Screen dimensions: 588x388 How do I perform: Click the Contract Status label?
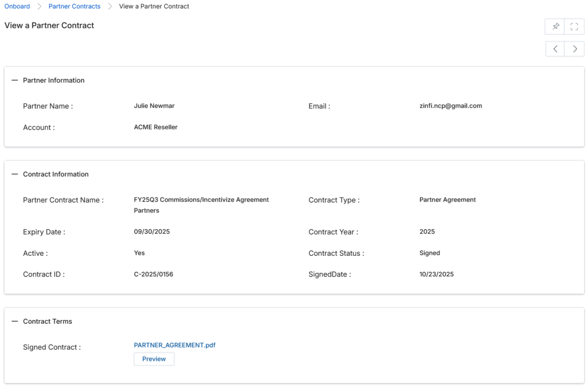coord(336,253)
